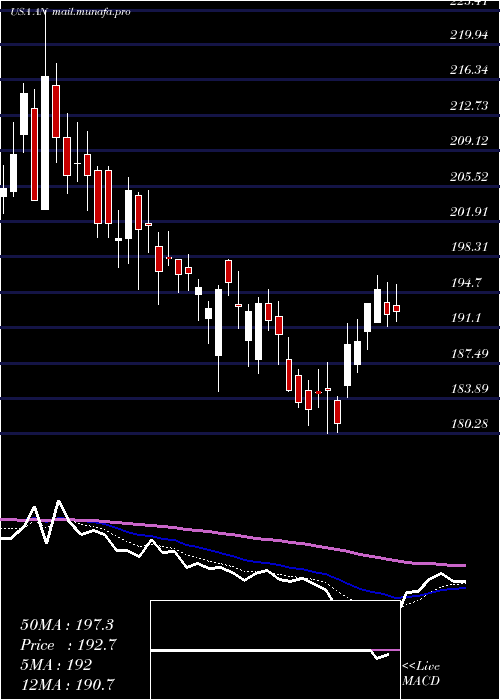Click the MACD inset box
This screenshot has height=700, width=500.
click(275, 650)
